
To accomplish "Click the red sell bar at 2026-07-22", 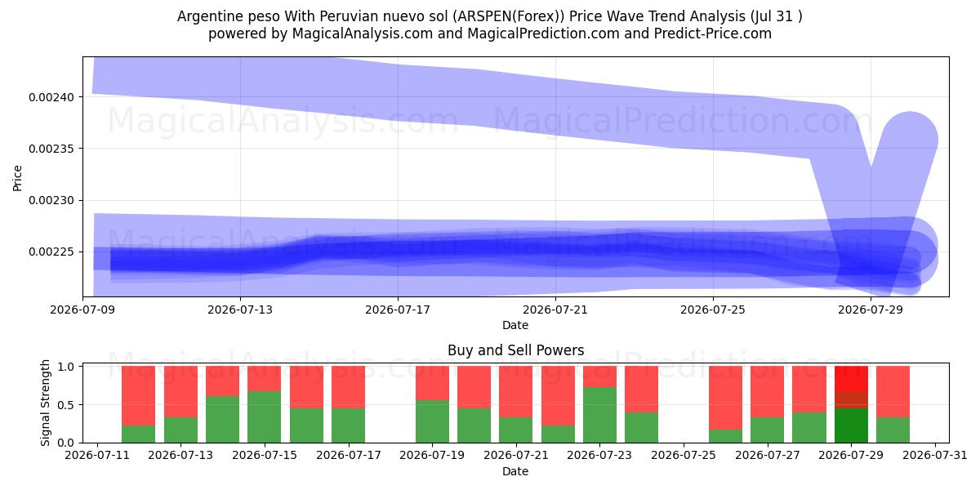I will (x=558, y=396).
